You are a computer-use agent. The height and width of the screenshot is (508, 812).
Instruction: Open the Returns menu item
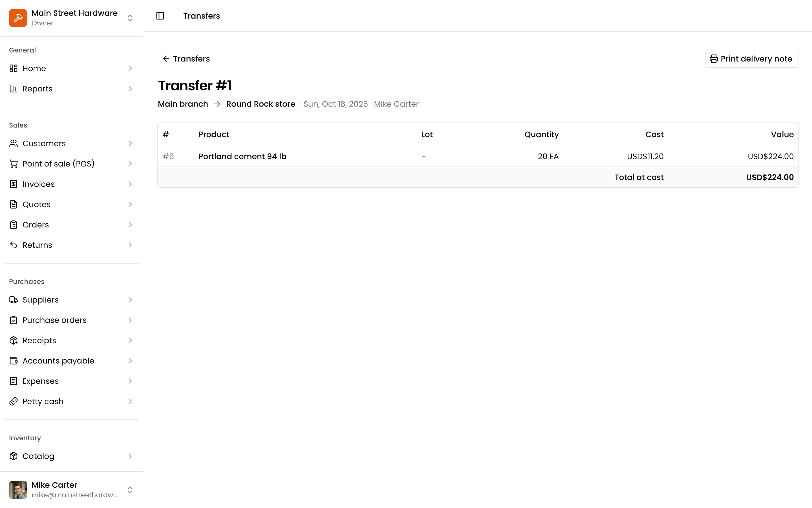click(72, 245)
